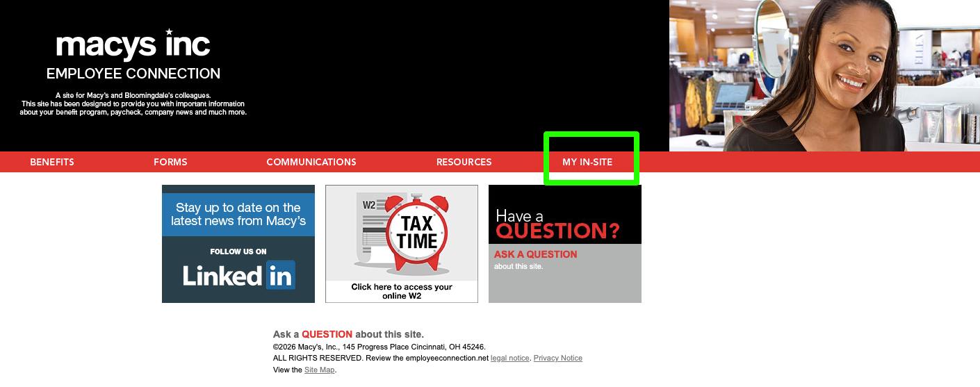
Task: Open the legal notice link
Action: pos(509,358)
